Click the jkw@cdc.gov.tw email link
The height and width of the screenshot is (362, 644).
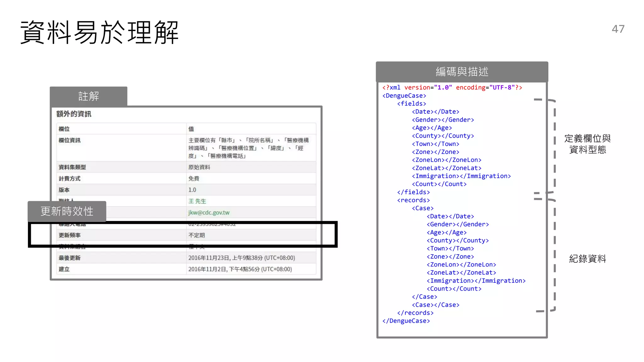pyautogui.click(x=209, y=212)
